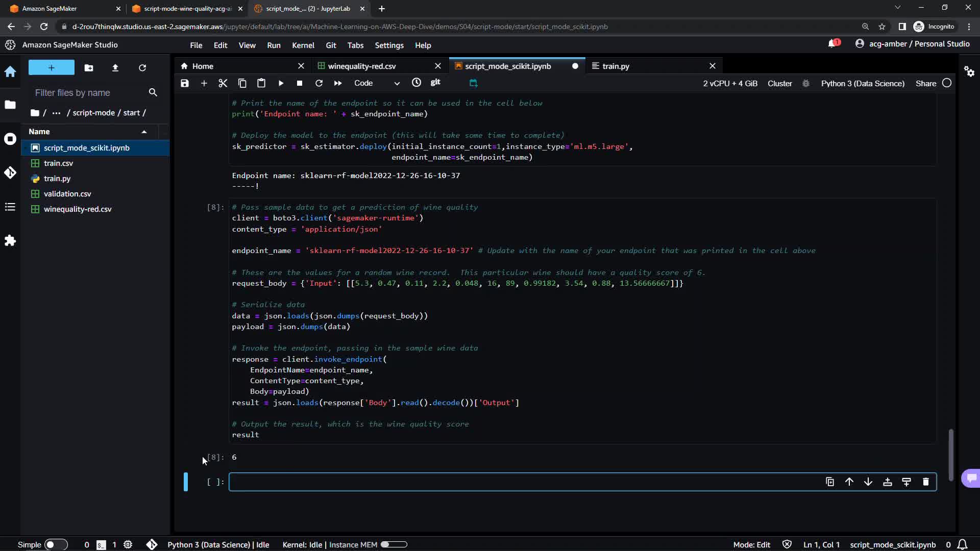Open the train.py file in browser
980x551 pixels.
(57, 179)
